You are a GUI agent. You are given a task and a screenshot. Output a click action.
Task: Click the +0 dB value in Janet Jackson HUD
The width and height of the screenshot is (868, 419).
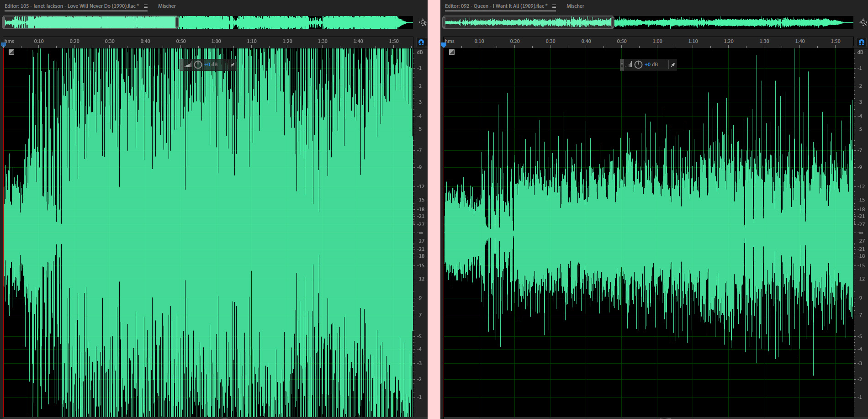pyautogui.click(x=211, y=65)
